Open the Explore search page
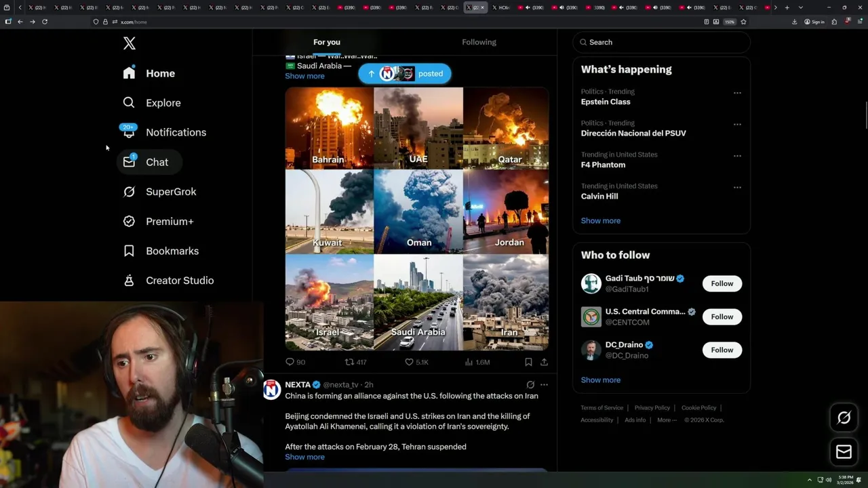The image size is (868, 488). (151, 103)
